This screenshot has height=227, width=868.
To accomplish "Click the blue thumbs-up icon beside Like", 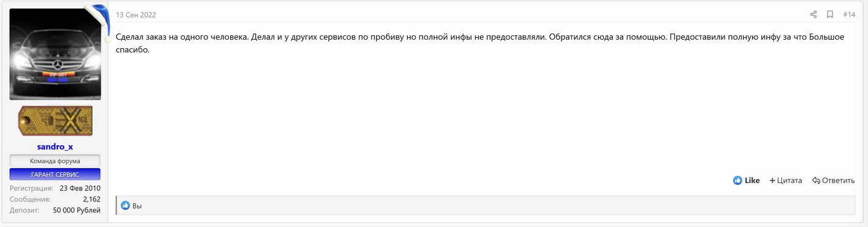I will point(738,181).
